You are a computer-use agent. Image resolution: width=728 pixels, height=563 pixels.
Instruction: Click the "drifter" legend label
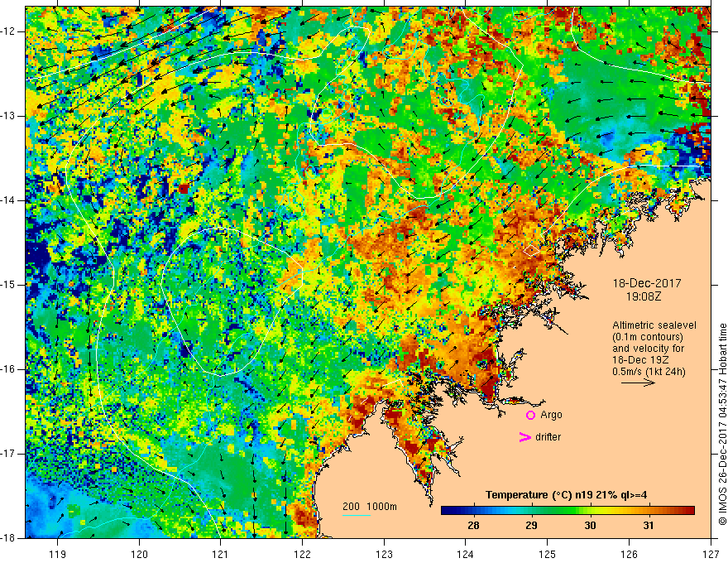[548, 437]
